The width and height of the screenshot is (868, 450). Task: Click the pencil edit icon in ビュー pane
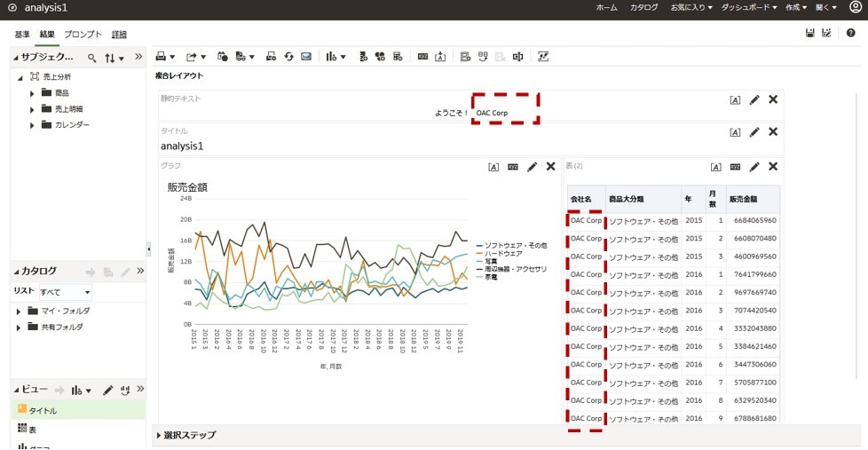107,391
